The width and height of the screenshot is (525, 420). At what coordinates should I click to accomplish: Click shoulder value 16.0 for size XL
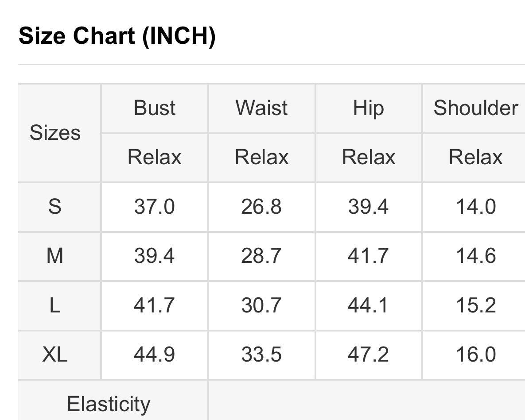point(476,354)
